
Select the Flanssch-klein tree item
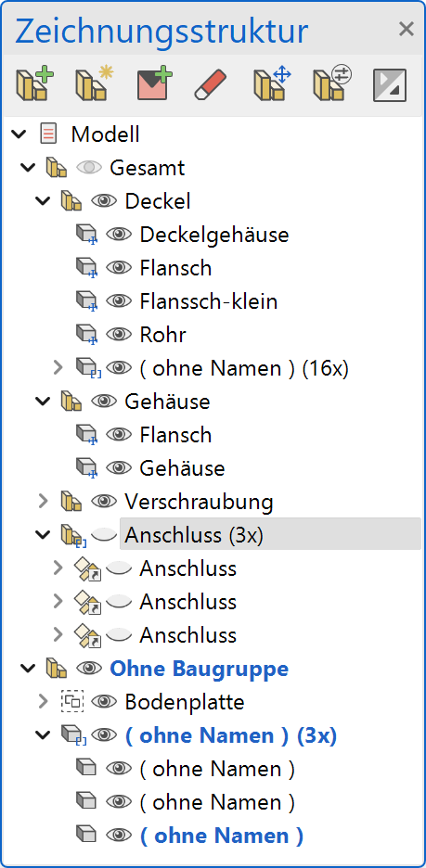click(208, 301)
